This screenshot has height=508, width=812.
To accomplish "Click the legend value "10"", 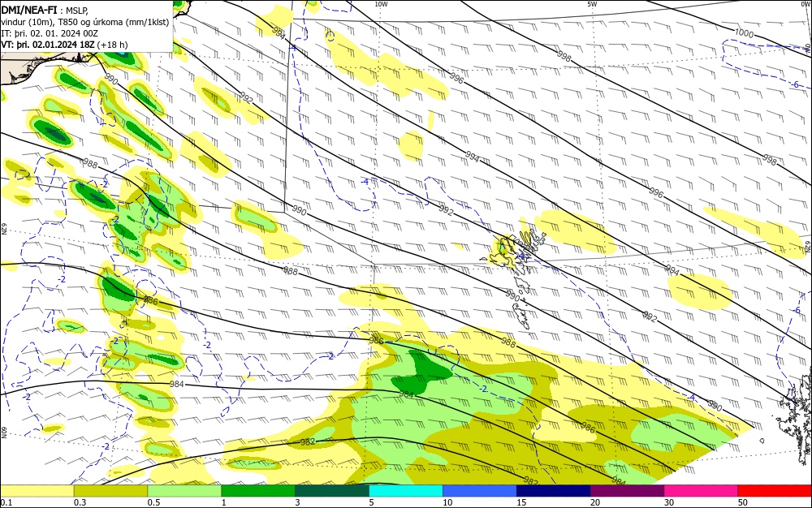I will [447, 502].
